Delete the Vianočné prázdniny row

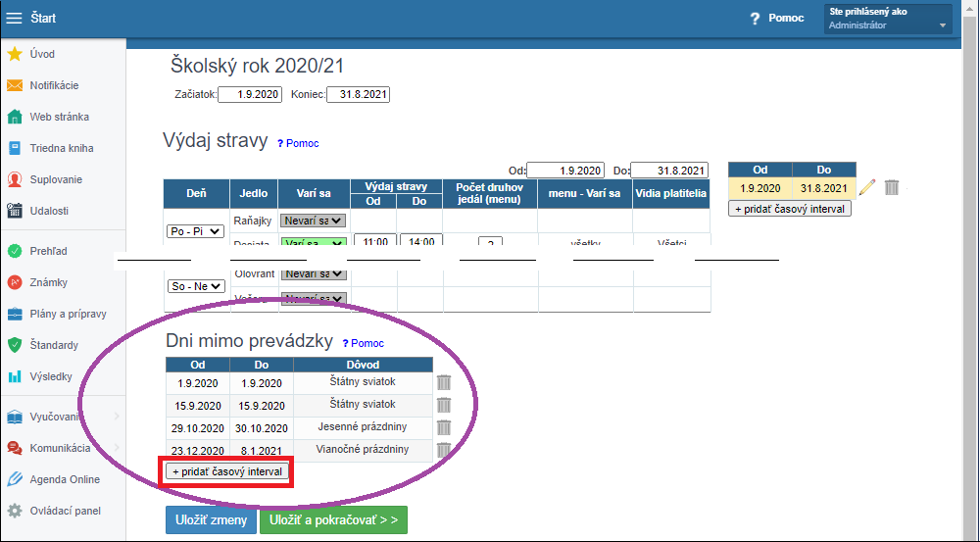tap(444, 450)
